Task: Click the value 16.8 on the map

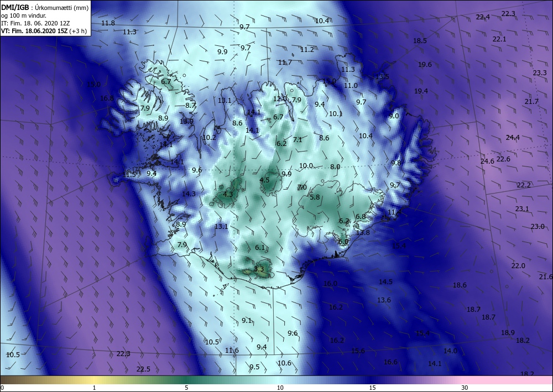Action: click(107, 98)
